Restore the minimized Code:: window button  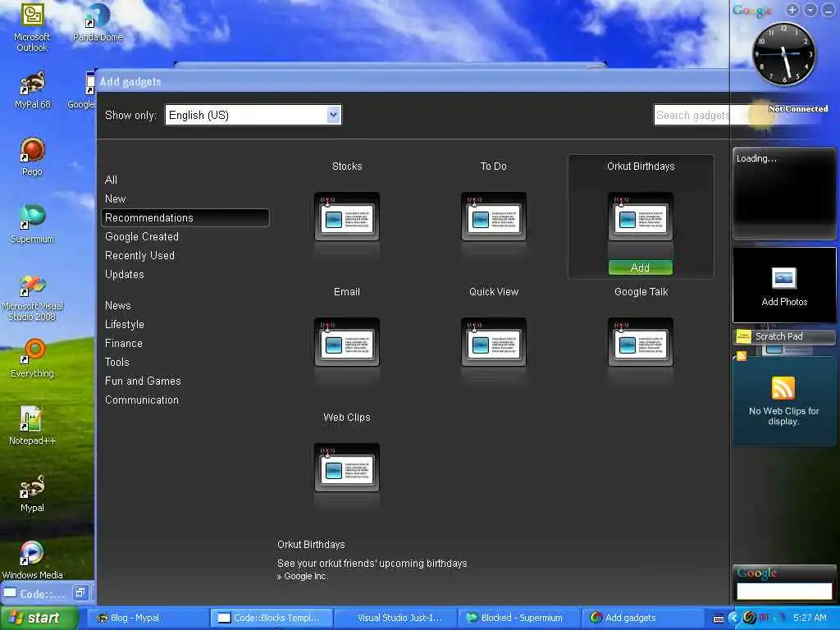[81, 592]
